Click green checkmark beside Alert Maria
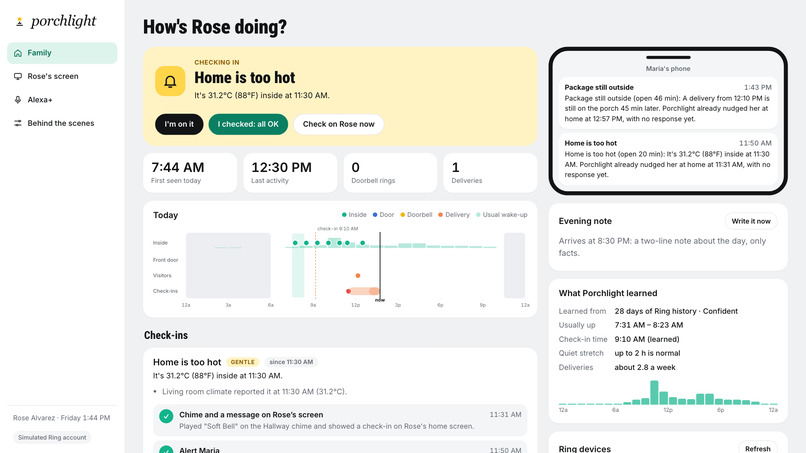Screen dimensions: 806x453 pos(166,450)
